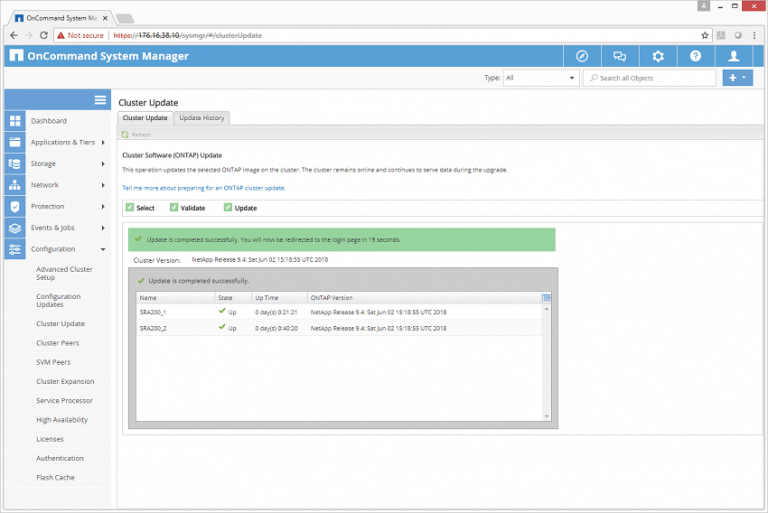Screen dimensions: 768x513
Task: Open the browser three-dot menu
Action: coord(754,35)
